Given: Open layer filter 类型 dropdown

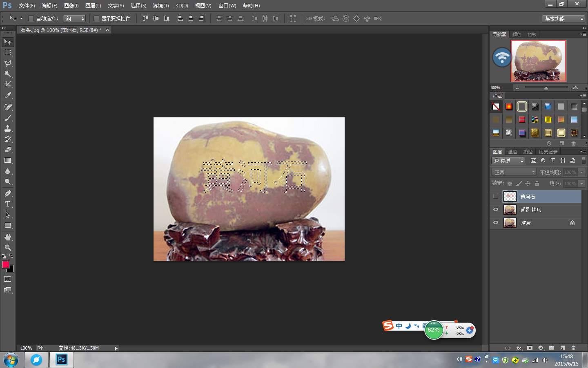Looking at the screenshot, I should [x=508, y=161].
